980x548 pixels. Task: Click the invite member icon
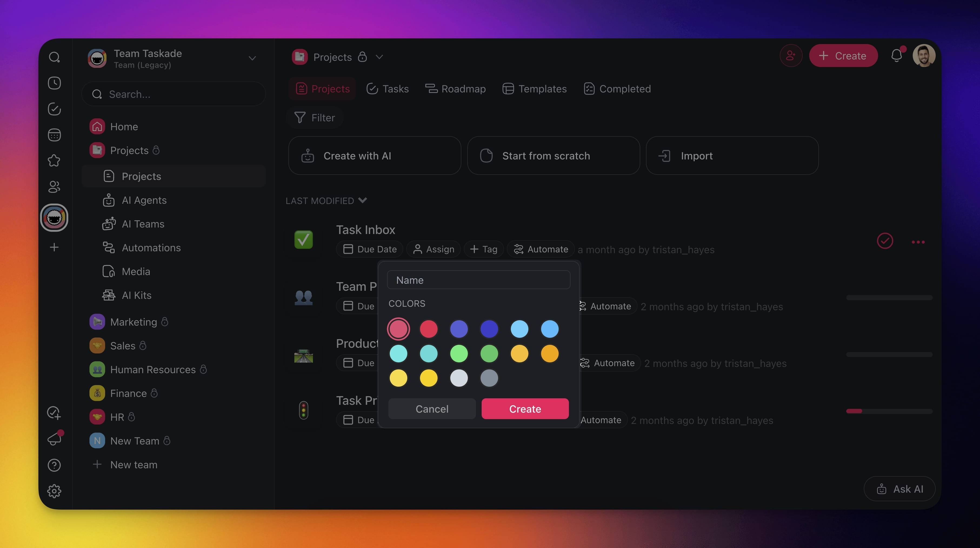[791, 56]
